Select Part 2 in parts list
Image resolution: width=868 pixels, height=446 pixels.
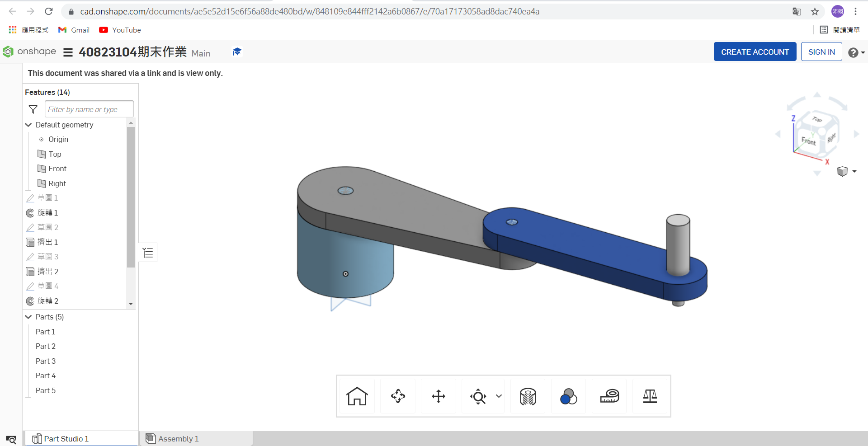click(x=46, y=346)
